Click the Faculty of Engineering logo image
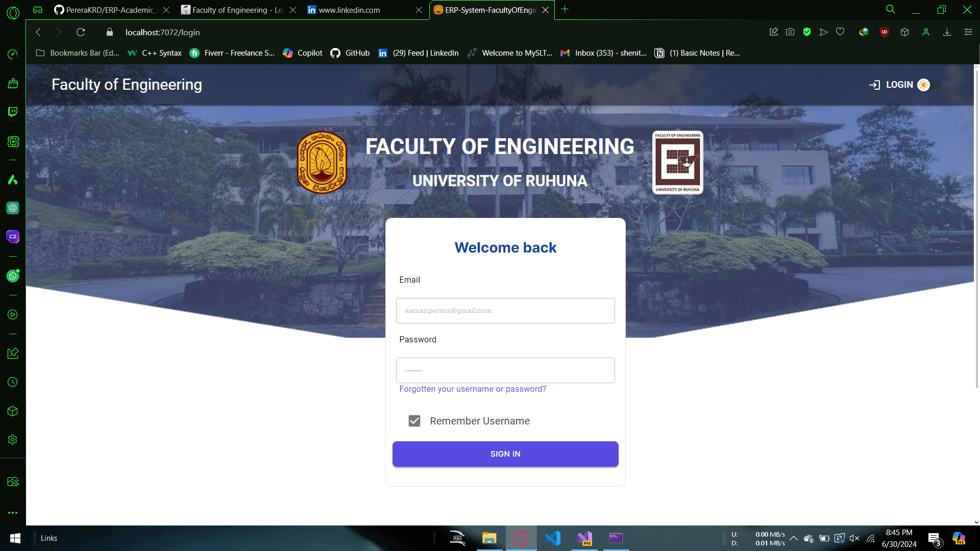Screen dimensions: 980x551 (x=678, y=162)
